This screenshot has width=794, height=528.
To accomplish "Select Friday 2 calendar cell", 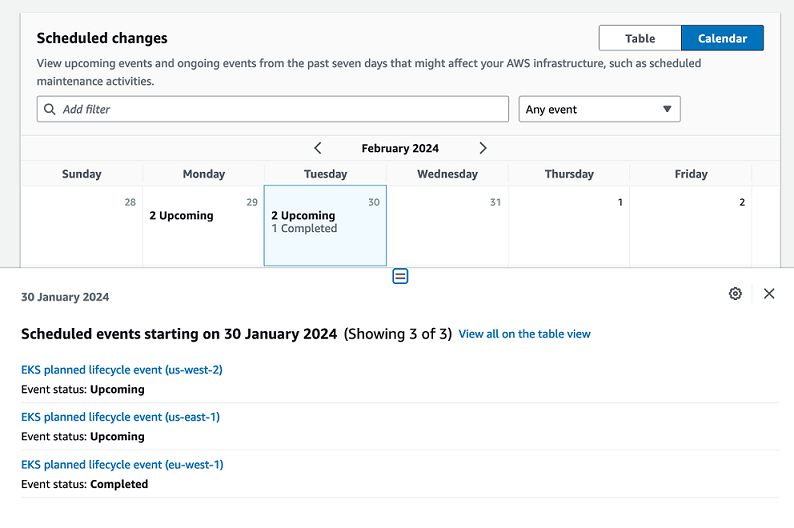I will tap(691, 226).
